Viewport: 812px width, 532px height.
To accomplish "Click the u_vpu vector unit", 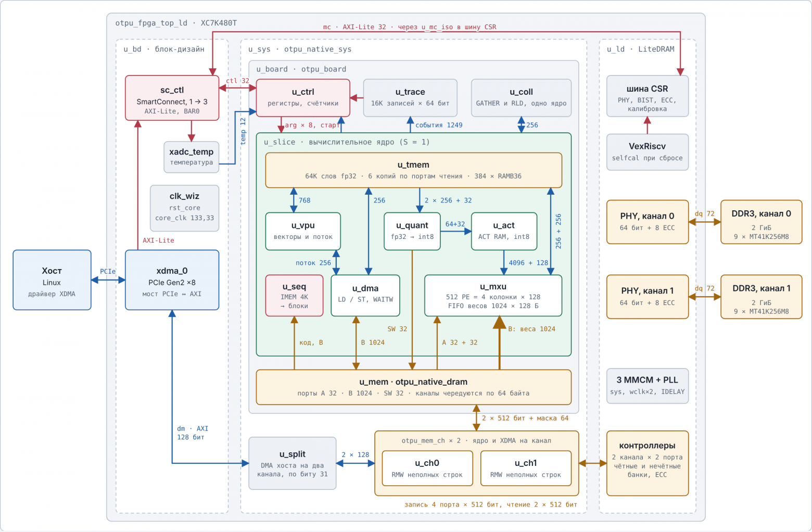I will (x=303, y=231).
